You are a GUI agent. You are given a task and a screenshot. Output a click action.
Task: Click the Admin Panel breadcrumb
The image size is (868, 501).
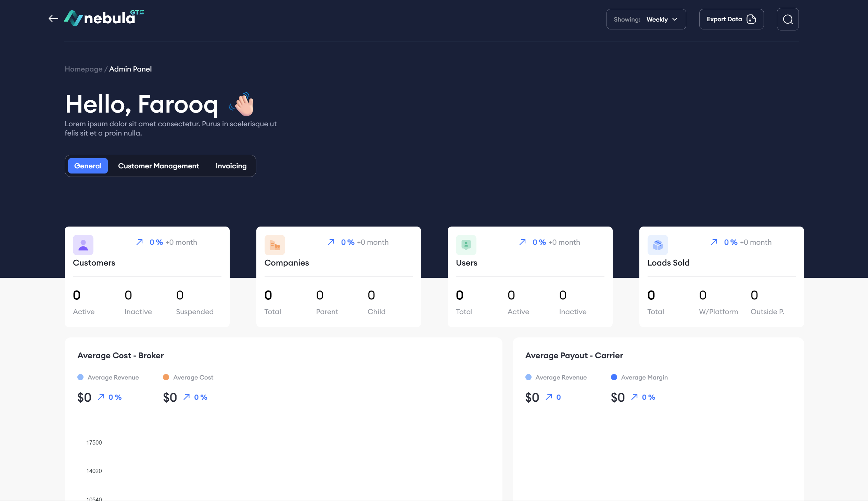click(130, 69)
